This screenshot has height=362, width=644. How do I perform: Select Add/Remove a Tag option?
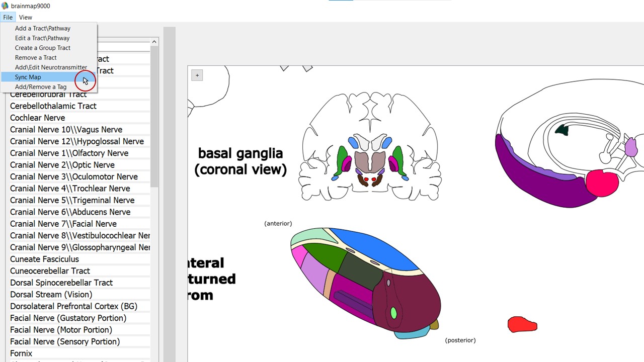click(x=40, y=87)
